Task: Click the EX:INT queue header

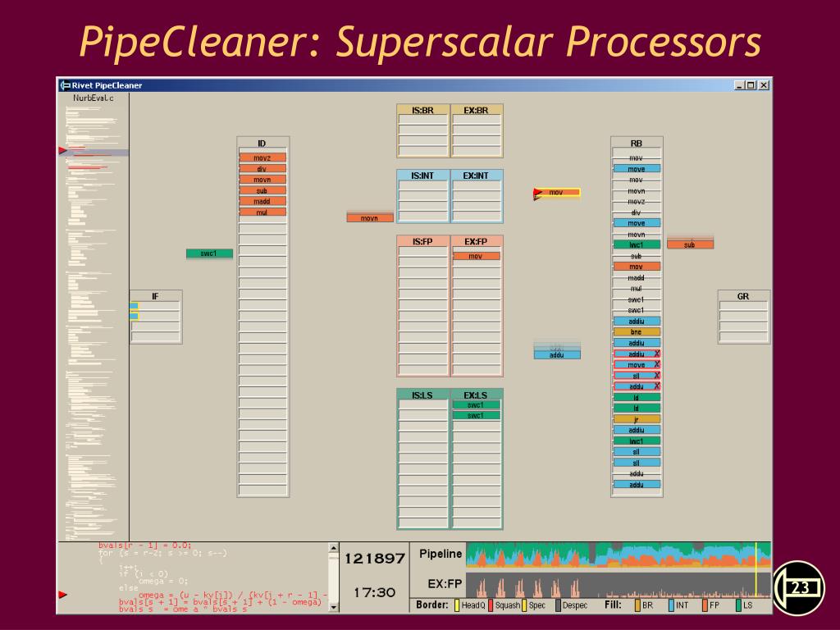Action: 477,176
